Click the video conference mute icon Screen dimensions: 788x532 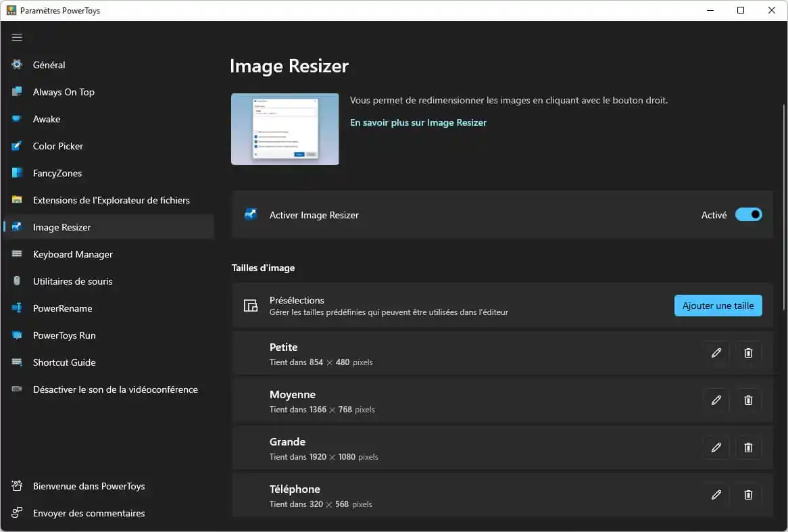tap(17, 389)
